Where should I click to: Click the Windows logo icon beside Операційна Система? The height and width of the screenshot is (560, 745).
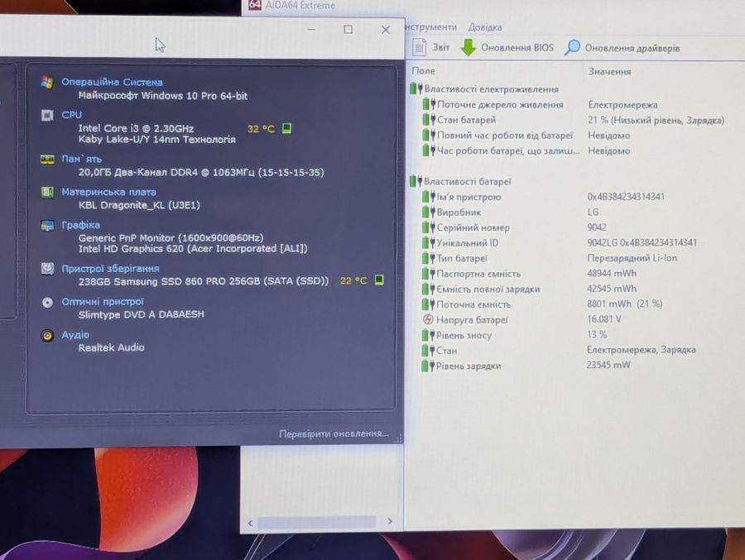[47, 82]
